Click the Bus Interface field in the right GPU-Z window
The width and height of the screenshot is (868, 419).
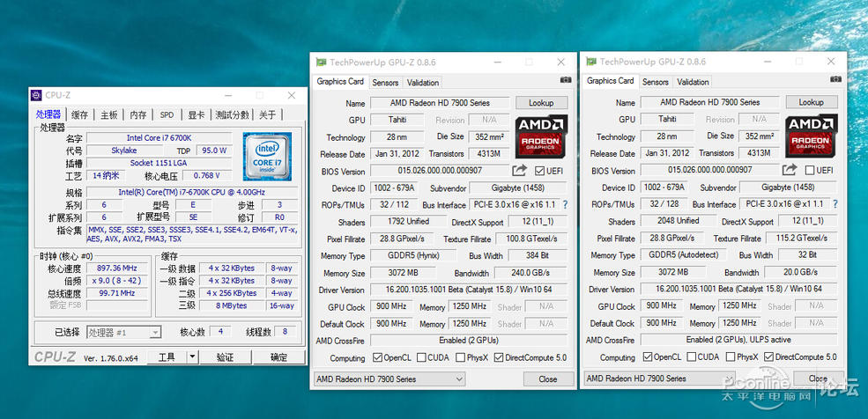click(x=784, y=204)
